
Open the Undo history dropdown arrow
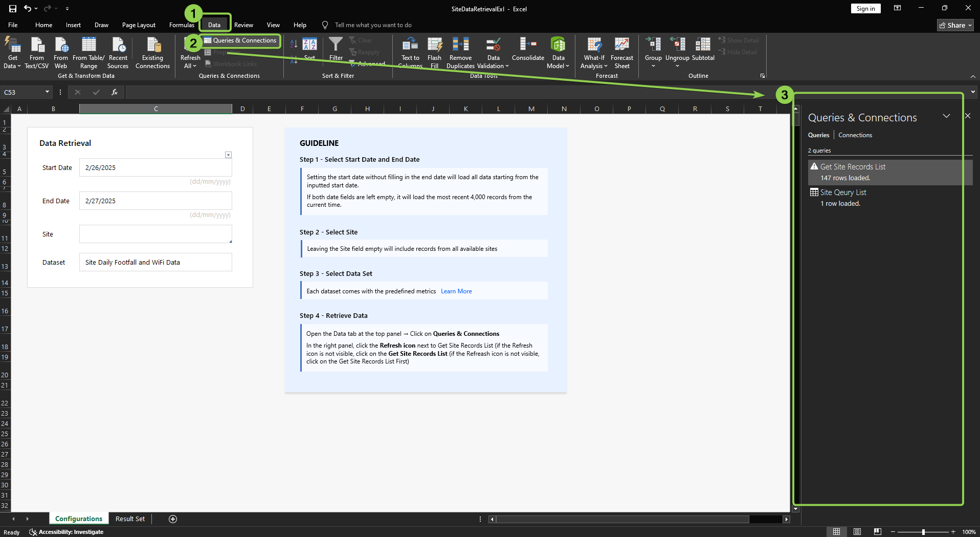[x=36, y=9]
